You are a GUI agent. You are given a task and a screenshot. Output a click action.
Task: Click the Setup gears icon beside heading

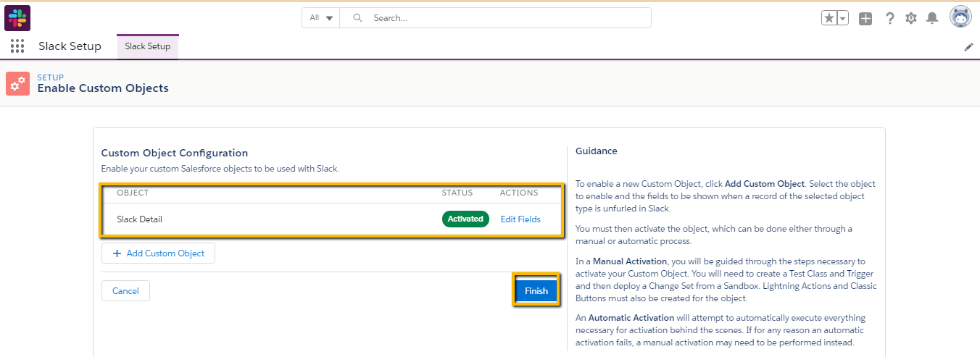17,83
